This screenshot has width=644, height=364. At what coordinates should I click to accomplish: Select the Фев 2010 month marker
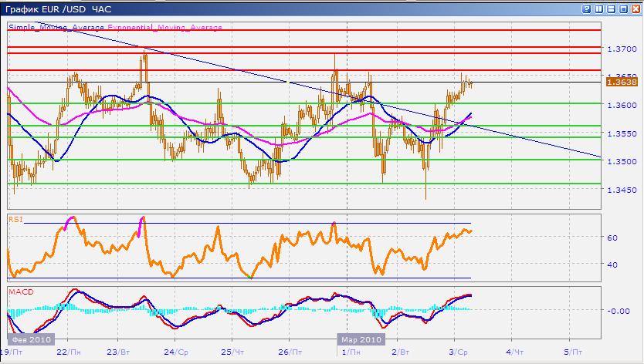31,339
